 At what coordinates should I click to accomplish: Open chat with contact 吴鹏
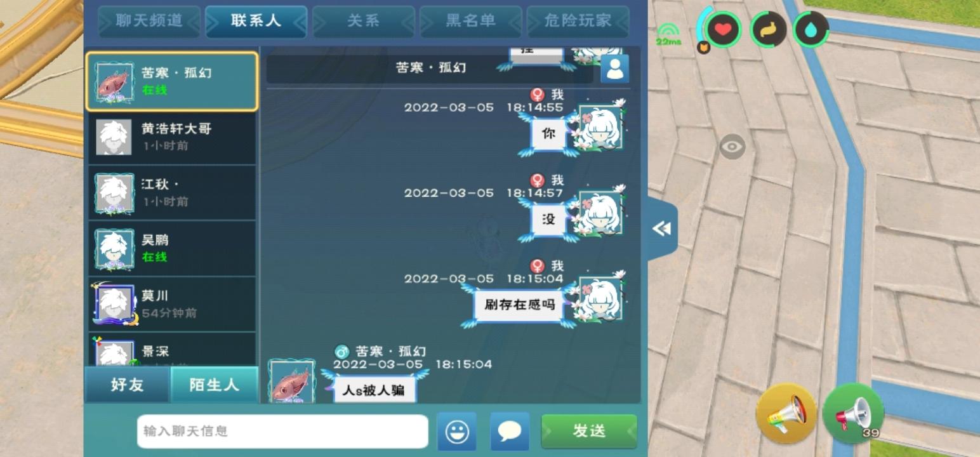coord(171,249)
